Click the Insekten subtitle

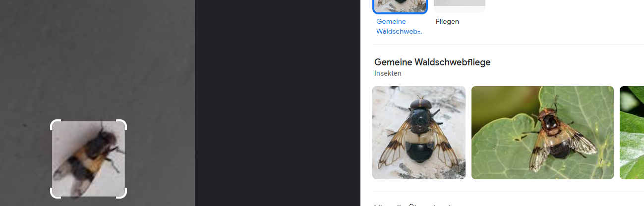point(388,73)
